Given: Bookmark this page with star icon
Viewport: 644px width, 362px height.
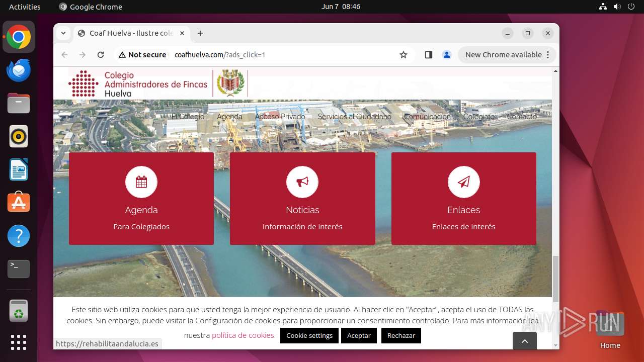Looking at the screenshot, I should pyautogui.click(x=404, y=55).
